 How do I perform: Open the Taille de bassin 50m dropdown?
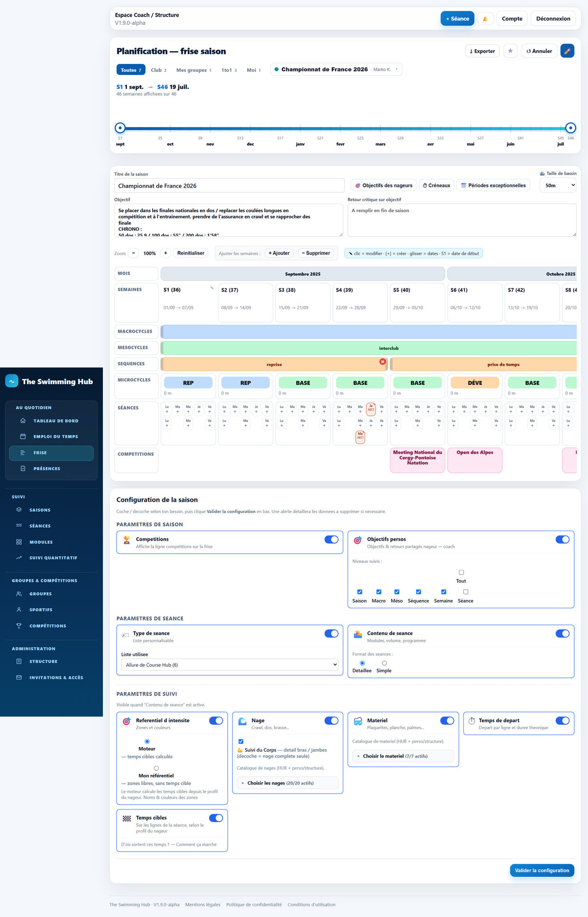click(558, 185)
